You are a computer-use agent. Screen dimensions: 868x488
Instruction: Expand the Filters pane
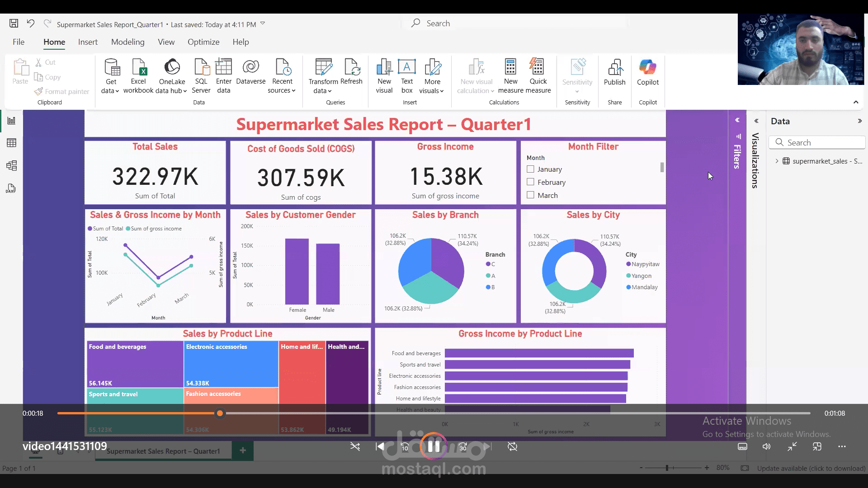[x=737, y=120]
